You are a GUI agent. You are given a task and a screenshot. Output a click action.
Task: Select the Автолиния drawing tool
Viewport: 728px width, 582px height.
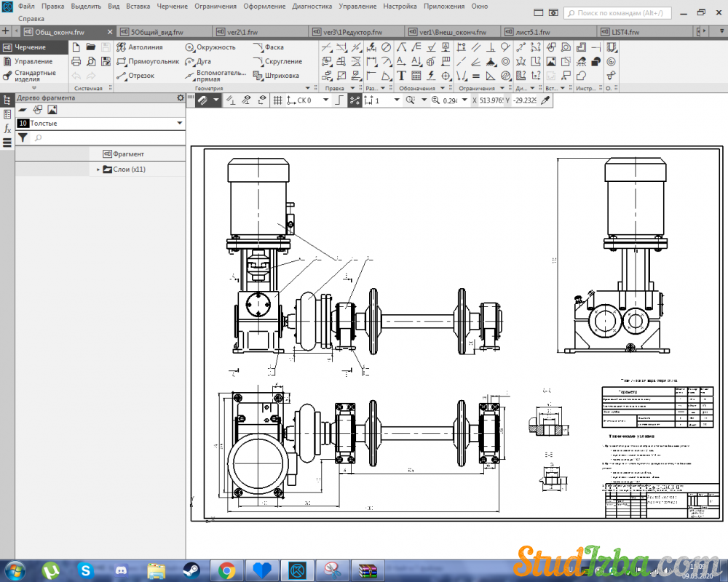(141, 47)
